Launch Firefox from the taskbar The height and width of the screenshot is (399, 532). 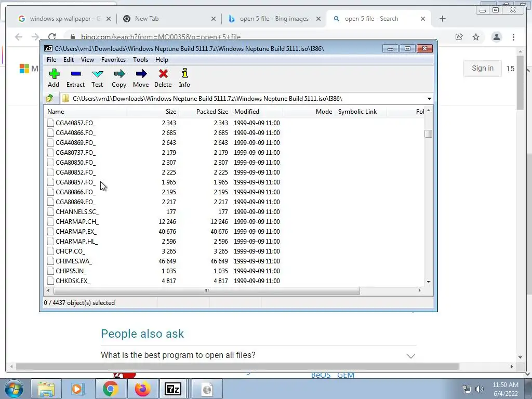[142, 389]
